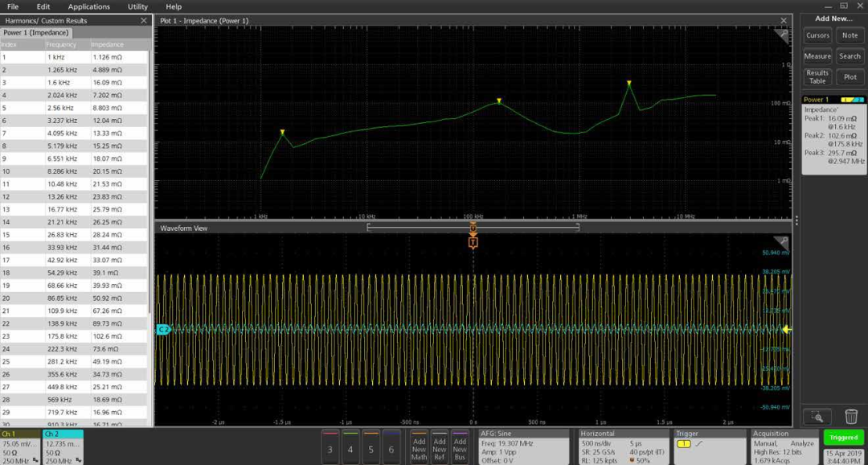868x465 pixels.
Task: Open the Help menu
Action: (x=174, y=6)
